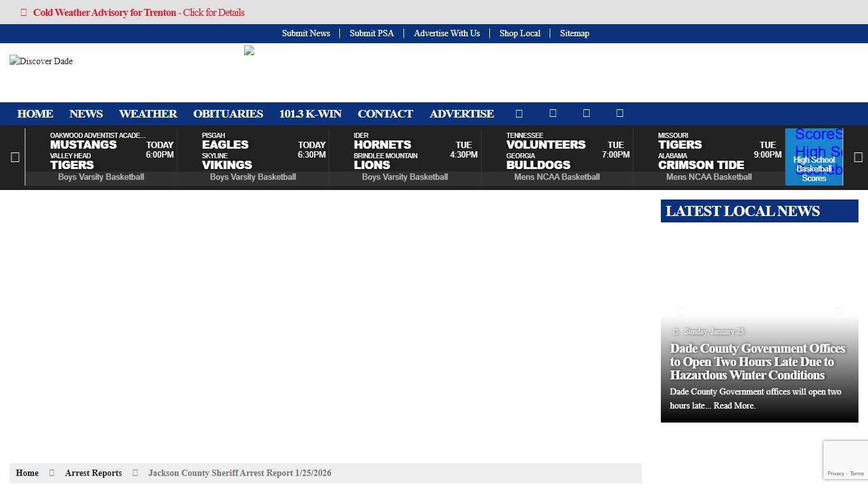Show previous Latest Local News slide
This screenshot has width=868, height=488.
click(681, 312)
